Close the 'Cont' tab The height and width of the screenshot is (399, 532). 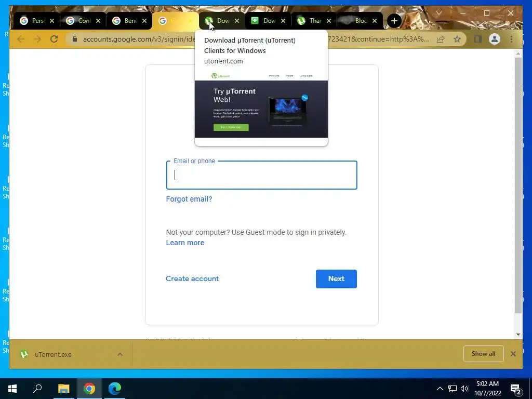[x=98, y=21]
